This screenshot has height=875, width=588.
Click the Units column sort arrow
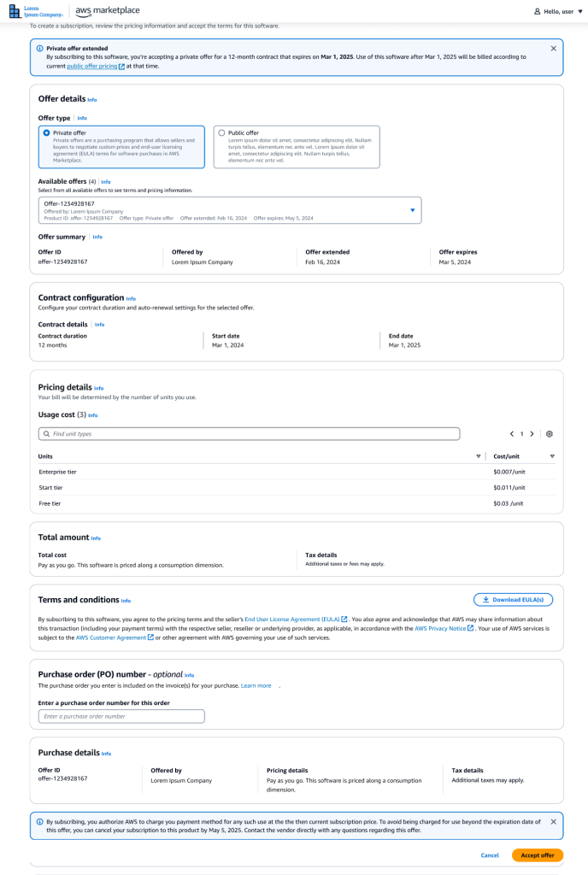479,455
